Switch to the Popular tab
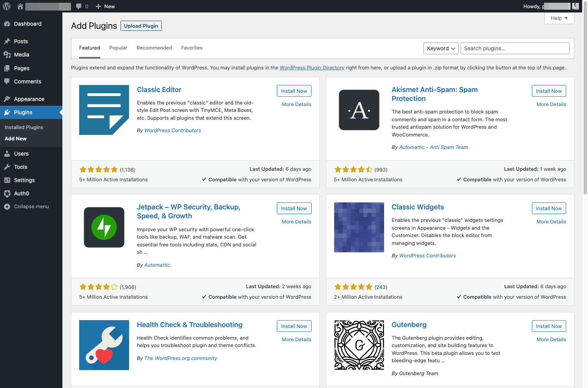Image resolution: width=588 pixels, height=388 pixels. point(118,48)
